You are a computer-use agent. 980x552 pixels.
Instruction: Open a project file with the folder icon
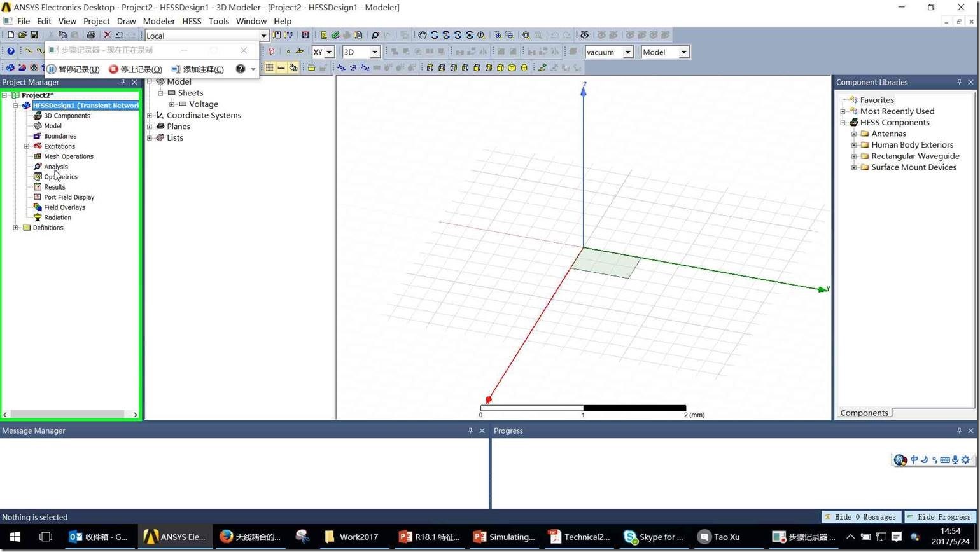(x=22, y=35)
